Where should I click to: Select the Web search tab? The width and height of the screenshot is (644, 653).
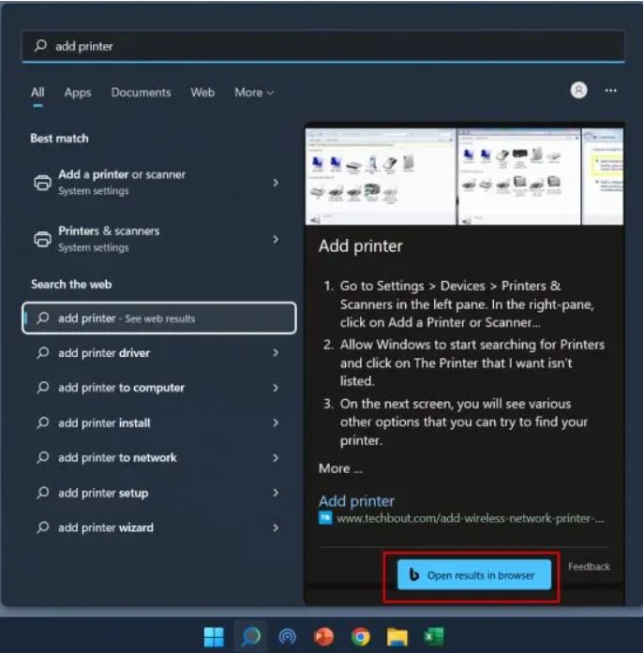pyautogui.click(x=202, y=93)
